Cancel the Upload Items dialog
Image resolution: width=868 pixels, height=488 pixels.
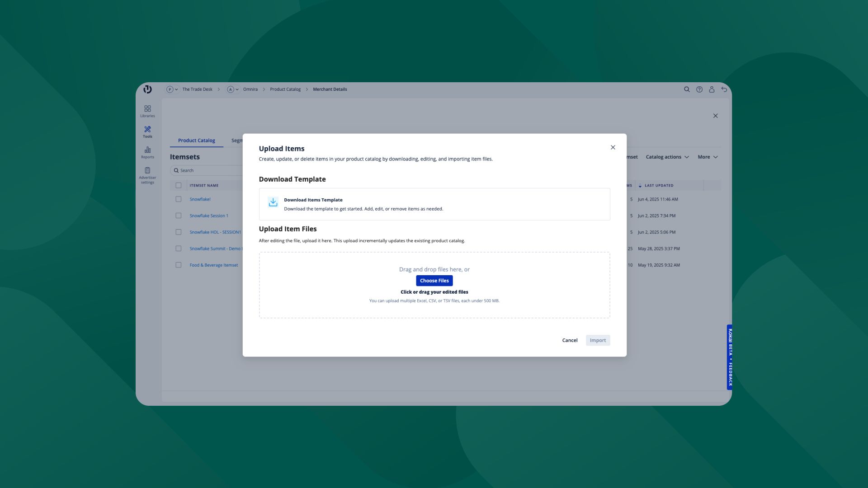click(x=570, y=340)
